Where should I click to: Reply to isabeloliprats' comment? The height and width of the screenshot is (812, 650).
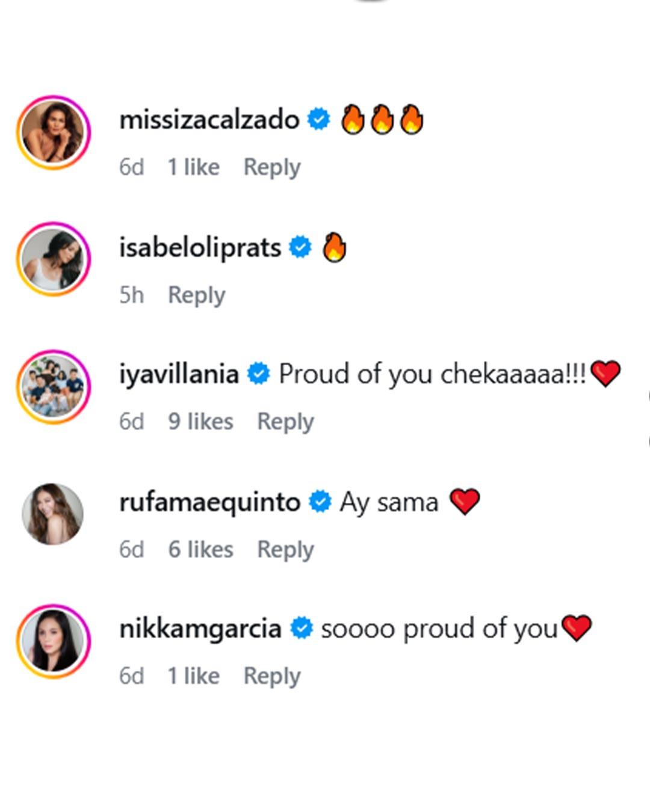pyautogui.click(x=197, y=295)
